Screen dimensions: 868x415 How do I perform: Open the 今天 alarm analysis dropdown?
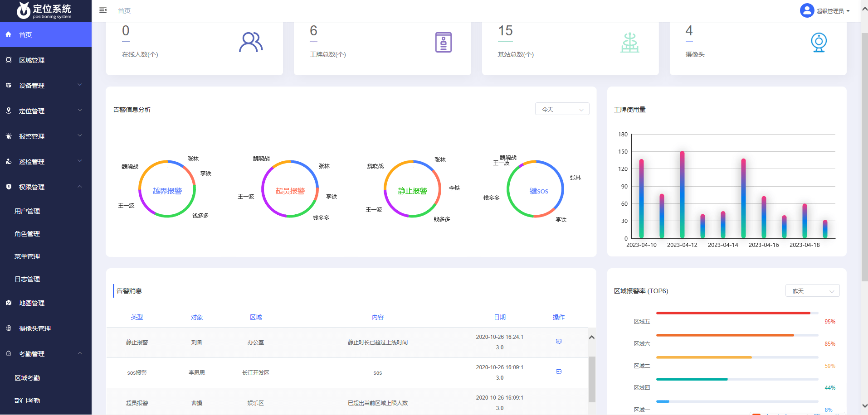pos(562,109)
